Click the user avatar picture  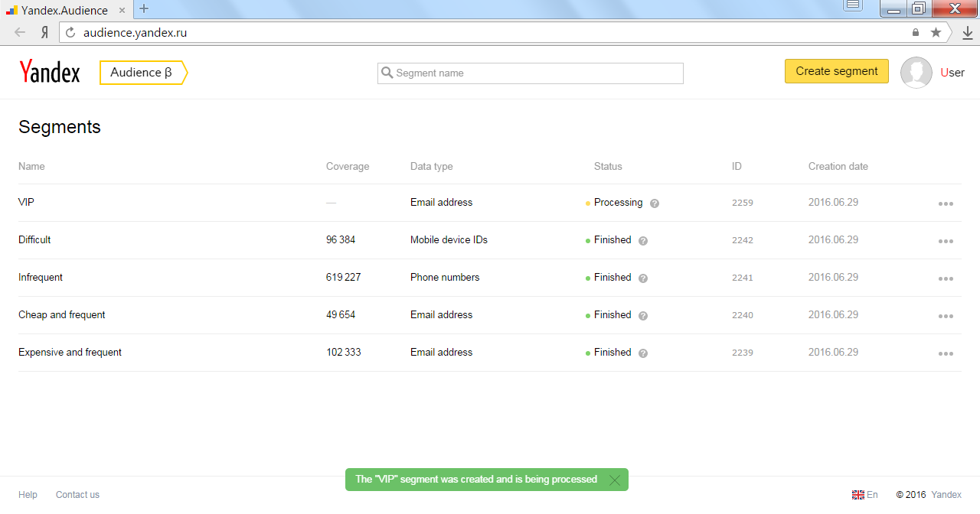click(x=916, y=73)
